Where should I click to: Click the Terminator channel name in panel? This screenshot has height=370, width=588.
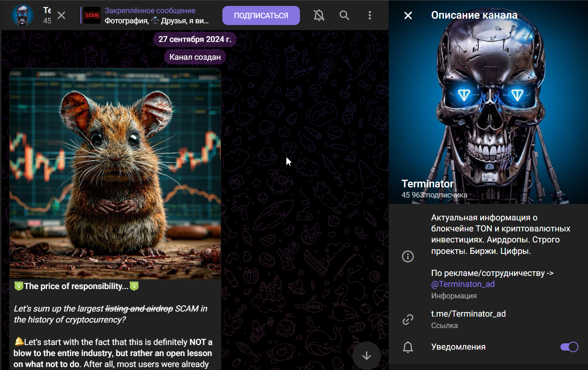[x=427, y=184]
